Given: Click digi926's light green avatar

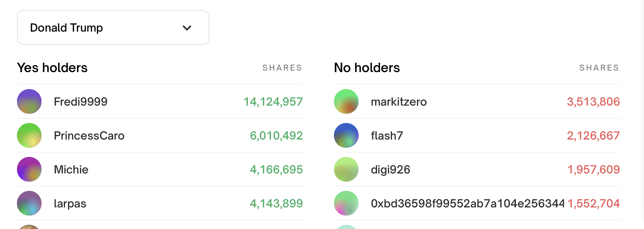Looking at the screenshot, I should [346, 169].
